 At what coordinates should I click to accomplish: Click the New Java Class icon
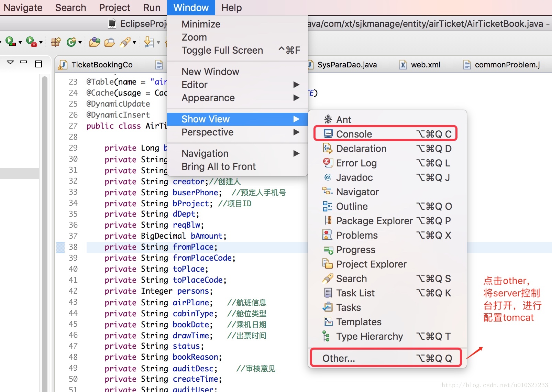71,42
